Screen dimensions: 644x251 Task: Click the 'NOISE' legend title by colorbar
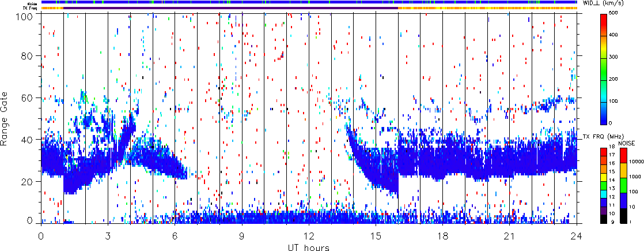pos(627,143)
